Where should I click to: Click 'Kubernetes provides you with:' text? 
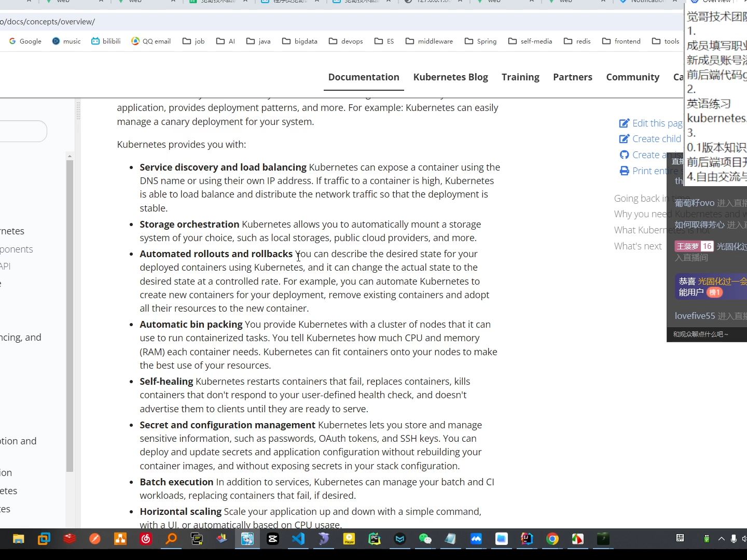[x=182, y=145]
